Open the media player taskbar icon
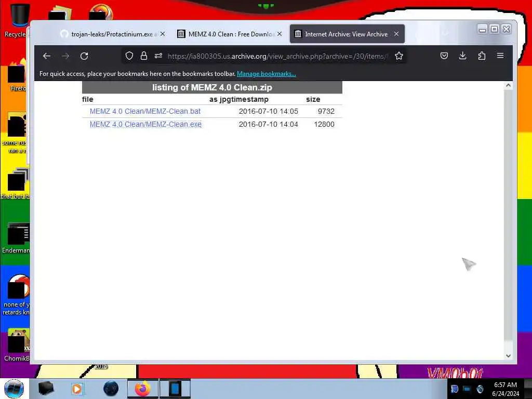 pos(77,389)
